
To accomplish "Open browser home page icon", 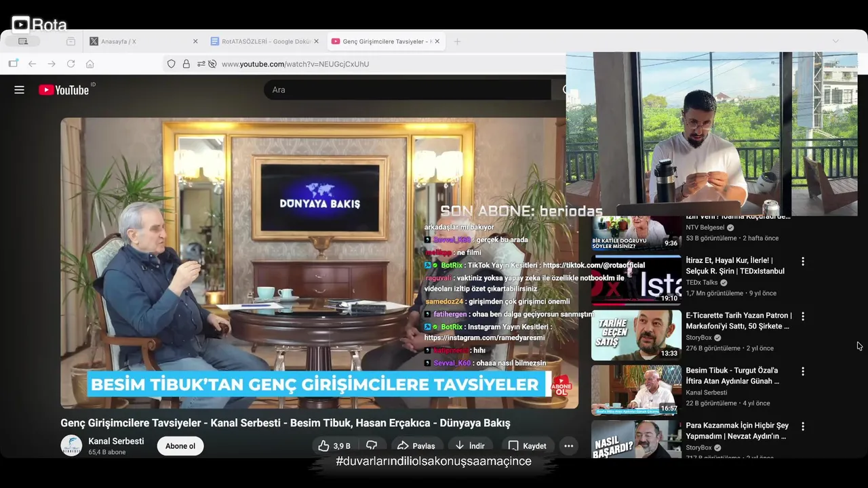I will click(x=90, y=64).
